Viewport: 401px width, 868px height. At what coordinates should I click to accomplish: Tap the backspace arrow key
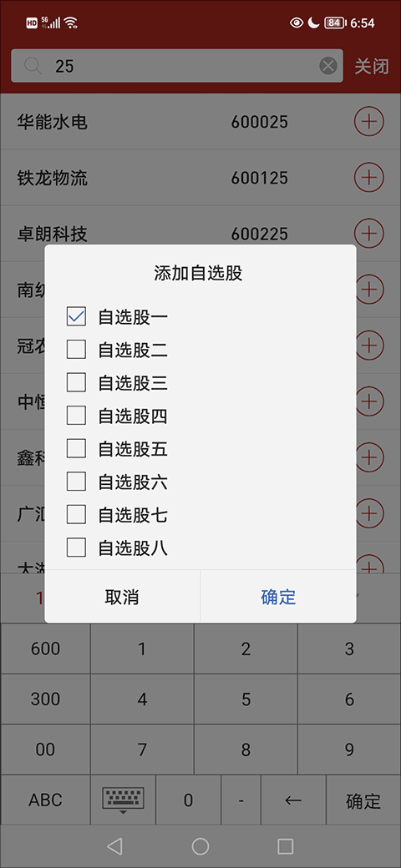click(x=293, y=800)
